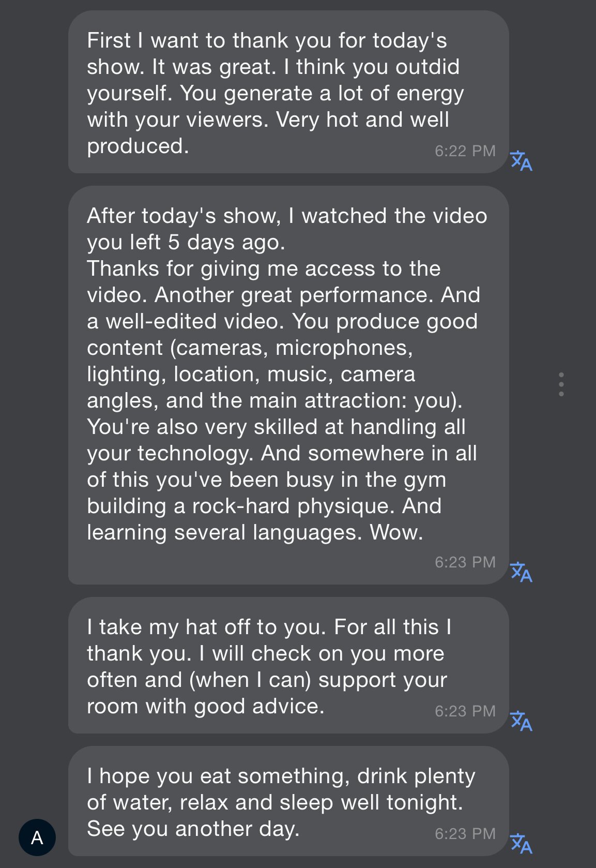Click the text "learning several languages. Wow."
This screenshot has width=596, height=868.
coord(255,533)
